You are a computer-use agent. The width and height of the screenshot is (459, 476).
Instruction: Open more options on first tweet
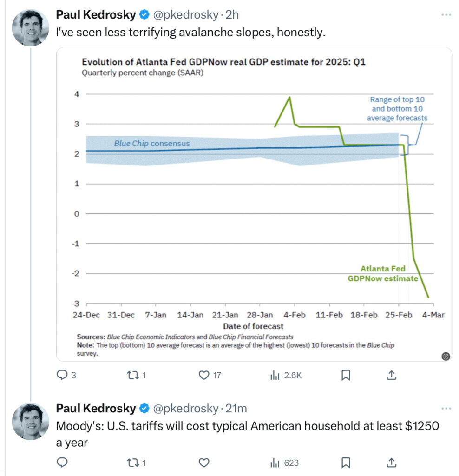(x=446, y=15)
